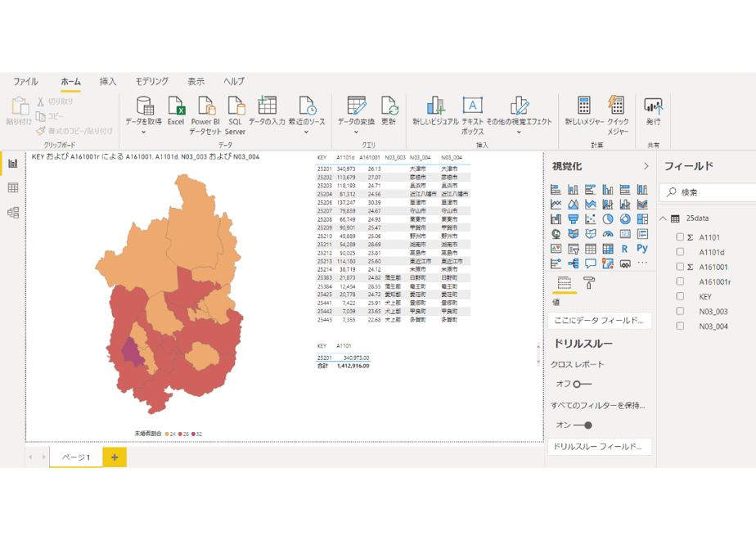This screenshot has width=756, height=540.
Task: Open the ファイル menu tab
Action: (x=25, y=82)
